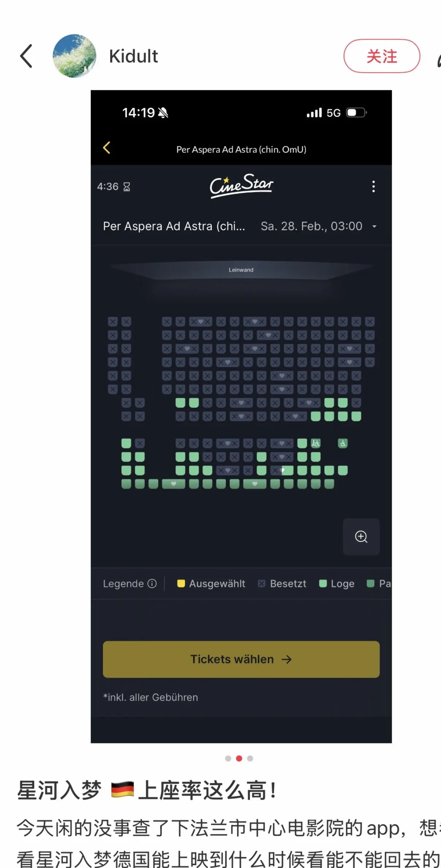The width and height of the screenshot is (441, 868).
Task: Tap the CineStar logo
Action: pos(241,186)
